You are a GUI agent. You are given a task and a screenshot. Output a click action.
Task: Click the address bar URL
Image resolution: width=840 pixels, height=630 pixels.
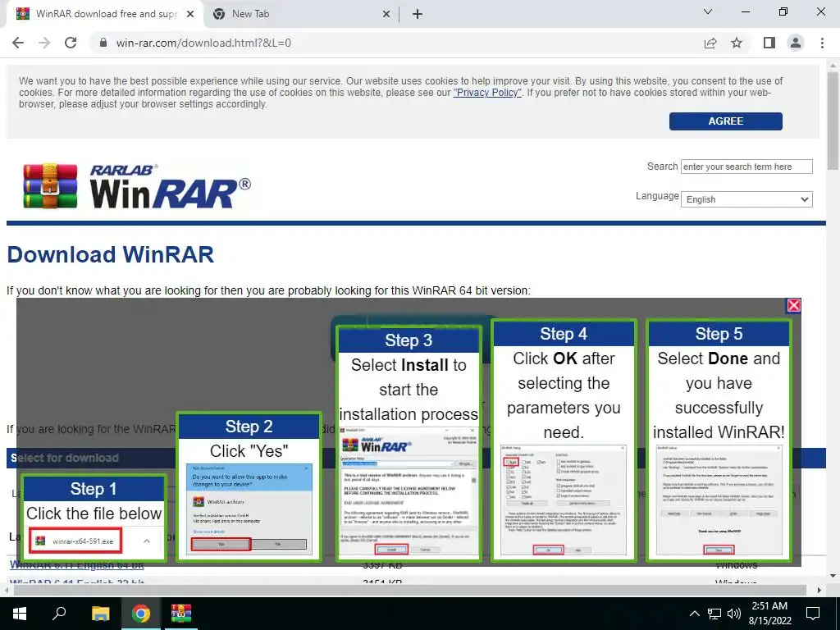pos(203,43)
